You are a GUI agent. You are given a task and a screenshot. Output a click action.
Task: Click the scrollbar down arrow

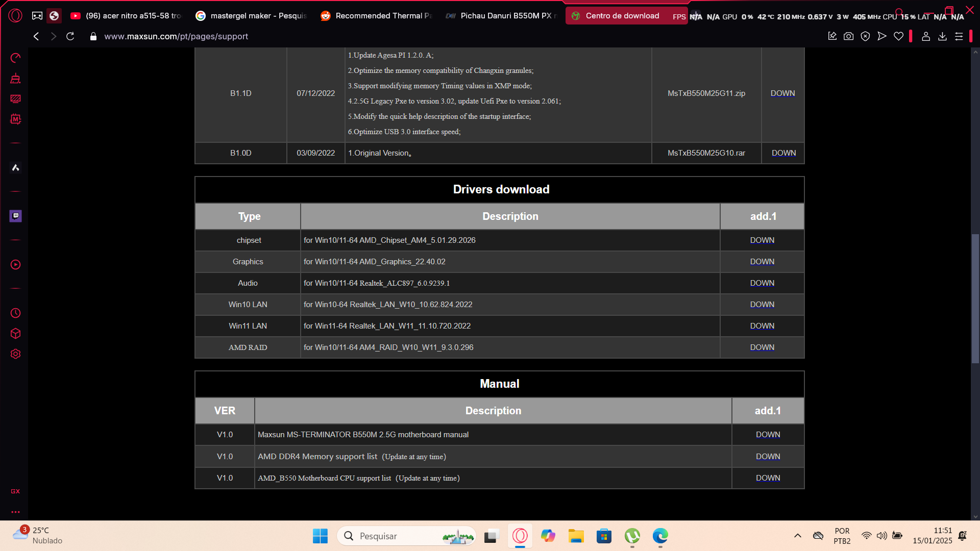coord(975,516)
